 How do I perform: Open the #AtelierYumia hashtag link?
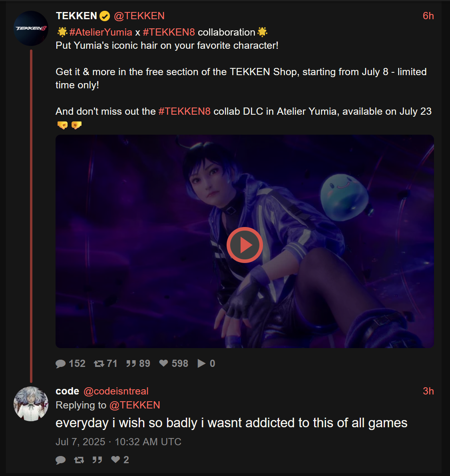click(100, 32)
